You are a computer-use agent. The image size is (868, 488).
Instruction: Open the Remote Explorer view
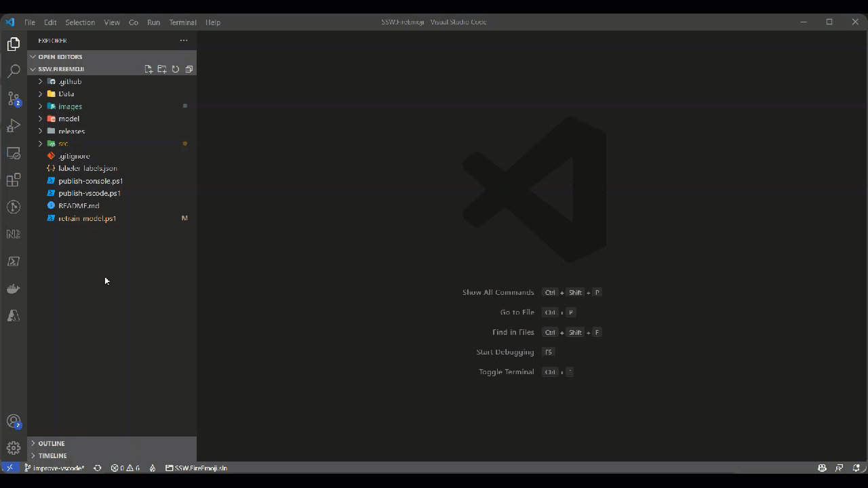[14, 153]
